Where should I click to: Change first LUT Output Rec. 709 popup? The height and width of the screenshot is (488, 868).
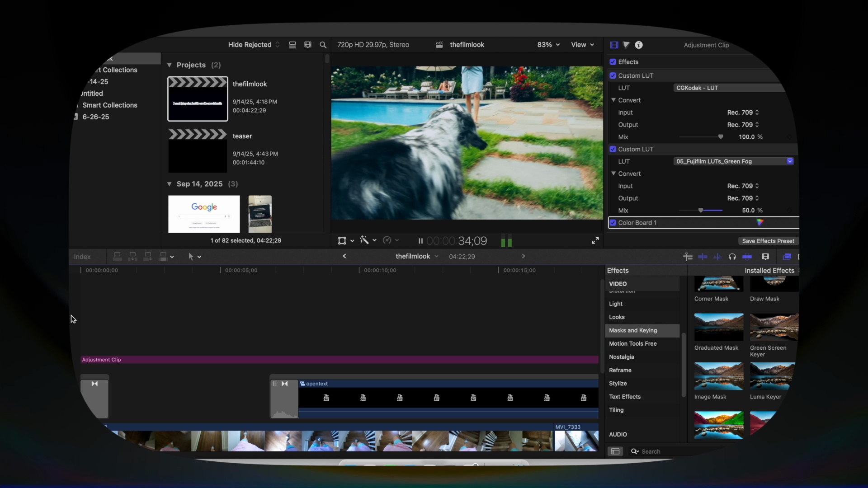coord(743,125)
